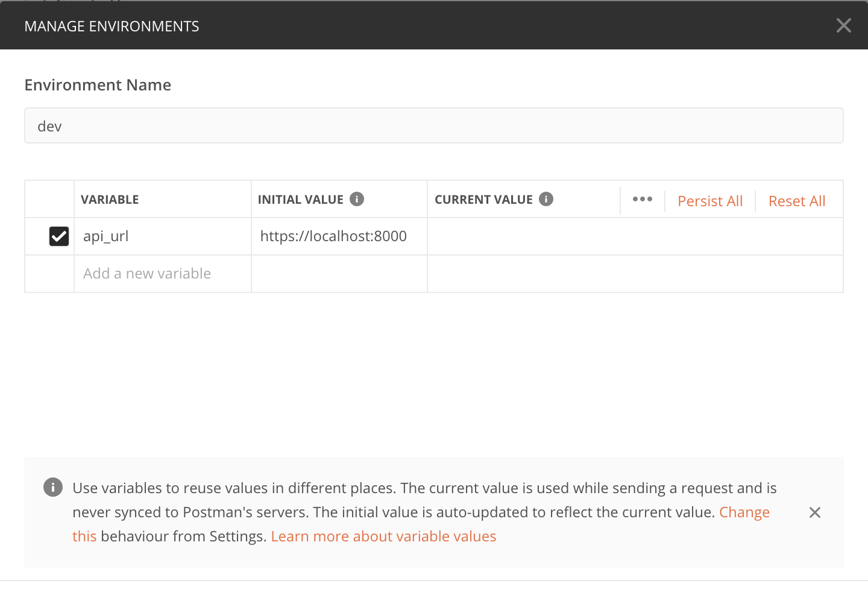The height and width of the screenshot is (592, 868).
Task: Click Reset All
Action: (796, 201)
